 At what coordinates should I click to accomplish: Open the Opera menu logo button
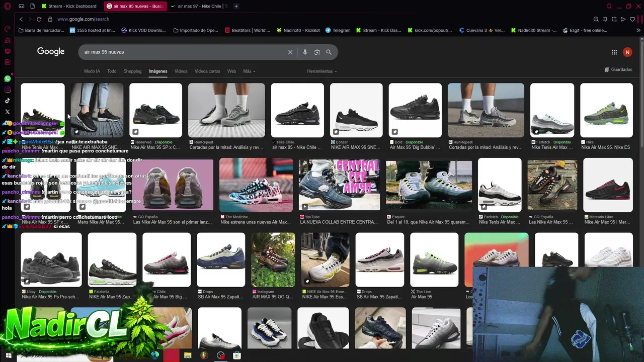tap(7, 6)
